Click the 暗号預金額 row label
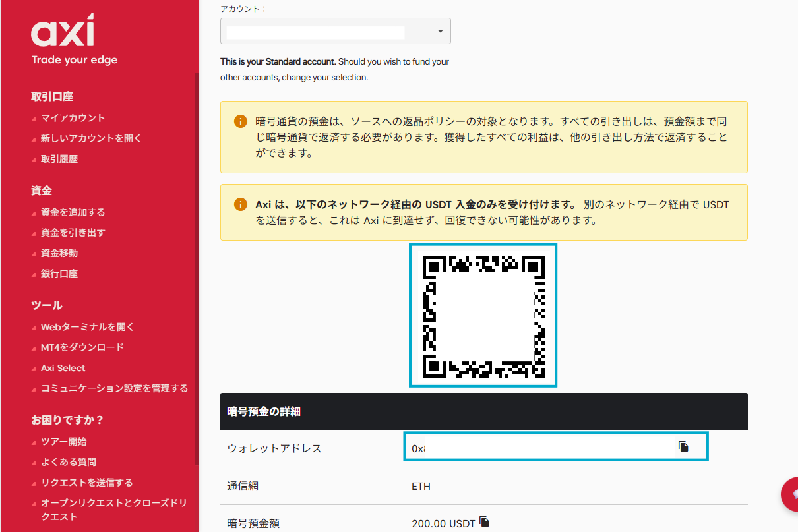The image size is (798, 532). (253, 523)
